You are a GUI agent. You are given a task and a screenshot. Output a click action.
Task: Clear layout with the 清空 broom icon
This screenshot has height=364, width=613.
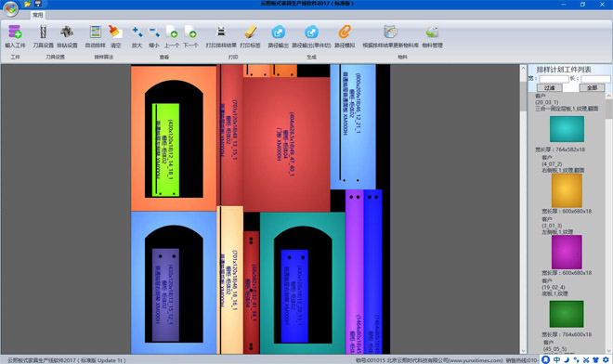[115, 36]
